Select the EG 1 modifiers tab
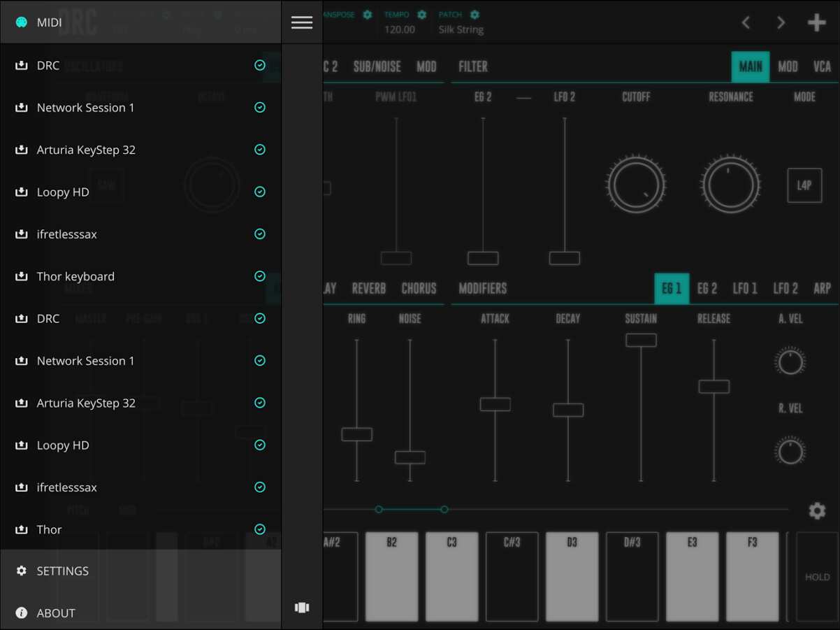This screenshot has width=840, height=630. pyautogui.click(x=672, y=288)
